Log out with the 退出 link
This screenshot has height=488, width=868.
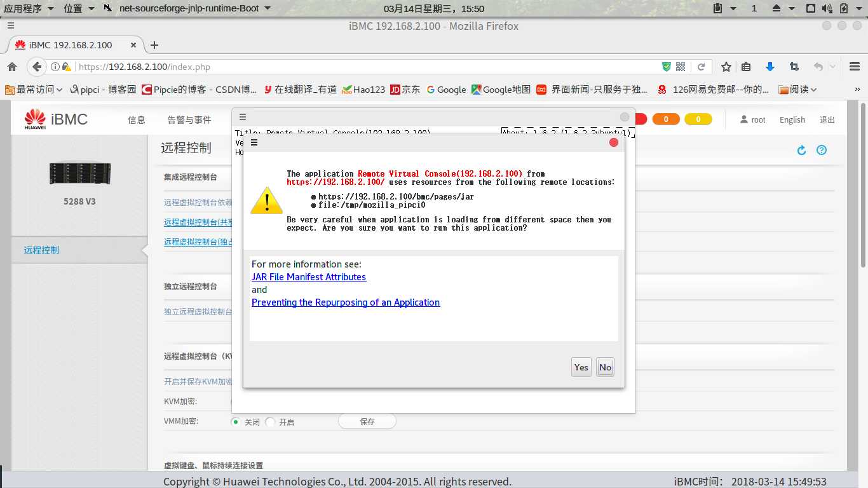tap(827, 119)
